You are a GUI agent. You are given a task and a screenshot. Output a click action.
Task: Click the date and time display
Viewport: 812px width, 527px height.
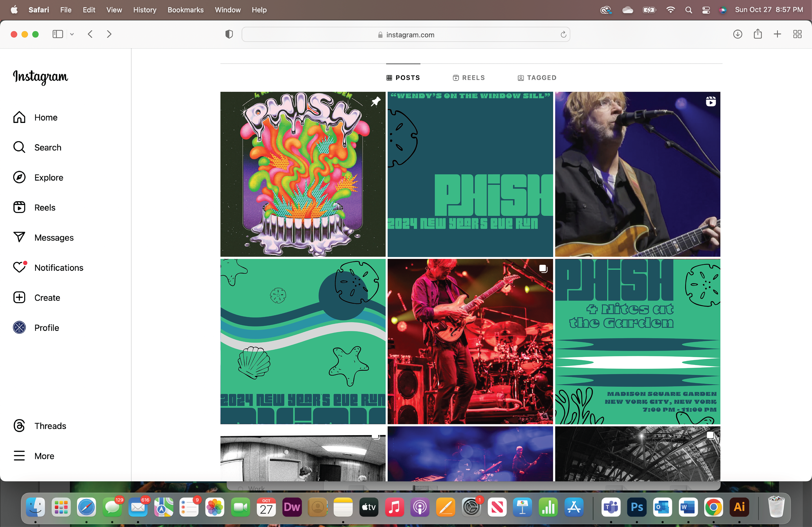tap(769, 10)
